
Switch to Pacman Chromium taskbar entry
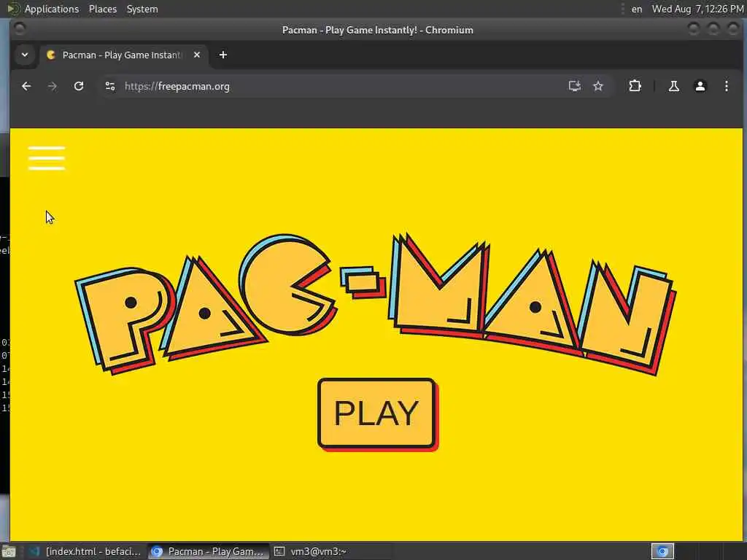tap(209, 551)
